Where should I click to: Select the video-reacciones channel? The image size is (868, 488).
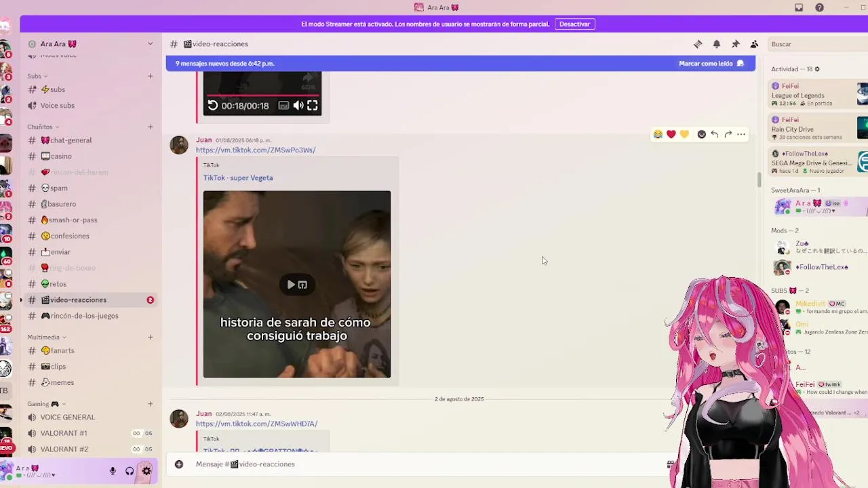click(91, 300)
